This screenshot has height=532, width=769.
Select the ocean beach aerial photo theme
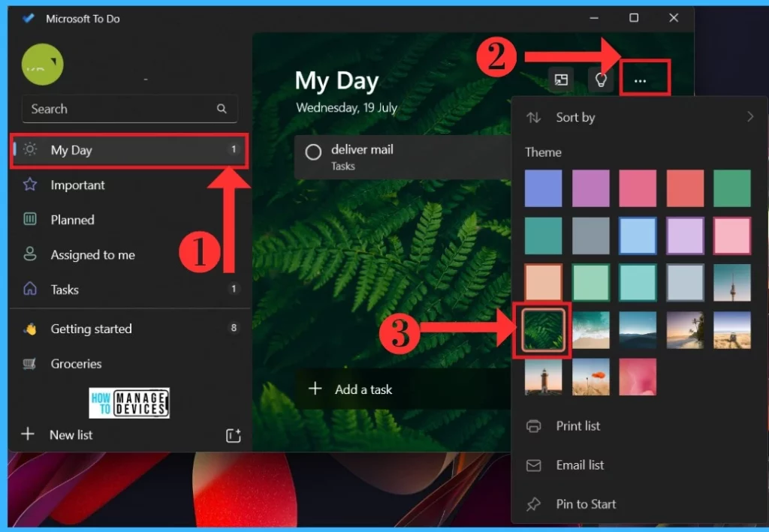click(590, 330)
